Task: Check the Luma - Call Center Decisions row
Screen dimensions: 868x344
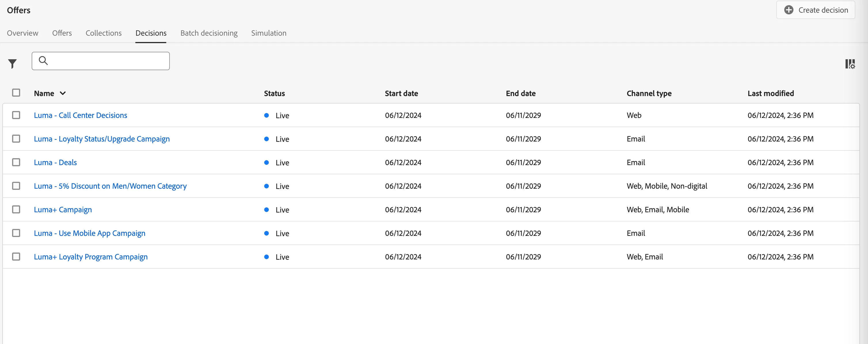Action: [16, 115]
